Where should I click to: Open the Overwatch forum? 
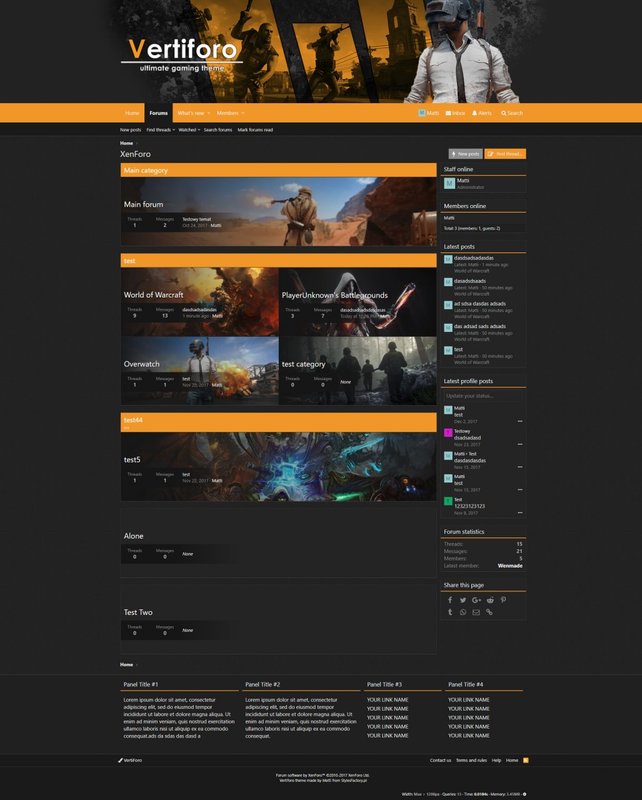coord(142,364)
